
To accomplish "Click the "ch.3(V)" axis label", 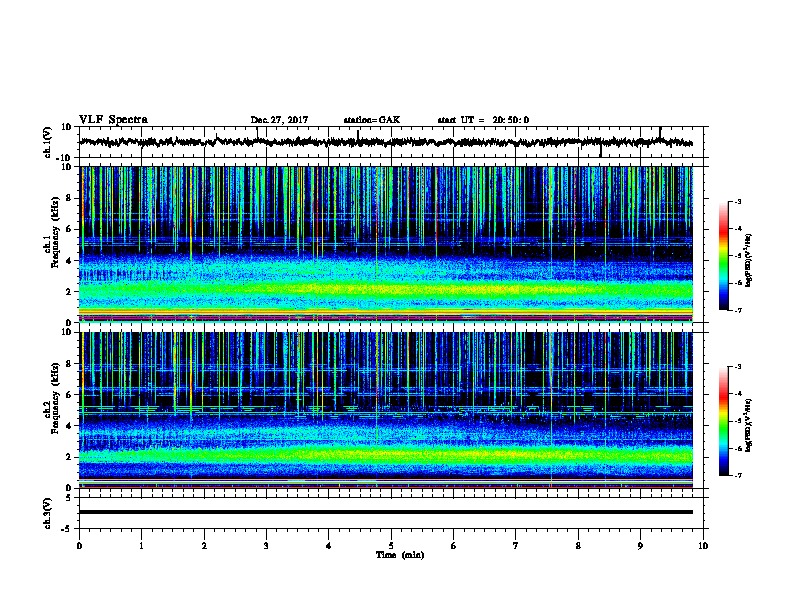I will pyautogui.click(x=48, y=514).
